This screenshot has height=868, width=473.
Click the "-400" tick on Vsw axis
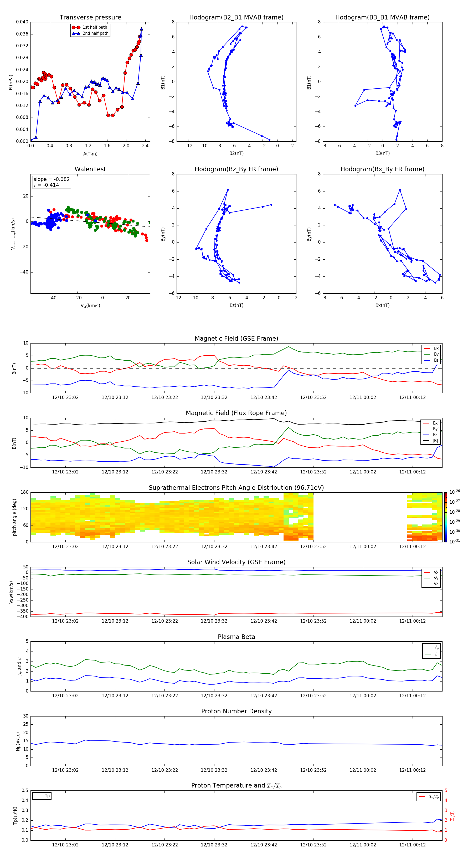23,617
